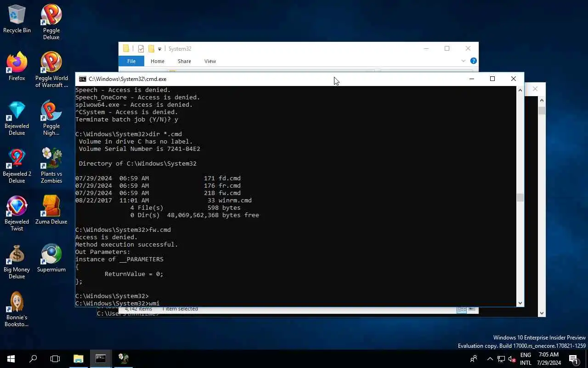This screenshot has width=588, height=368.
Task: Open Action Center notifications icon
Action: (573, 359)
